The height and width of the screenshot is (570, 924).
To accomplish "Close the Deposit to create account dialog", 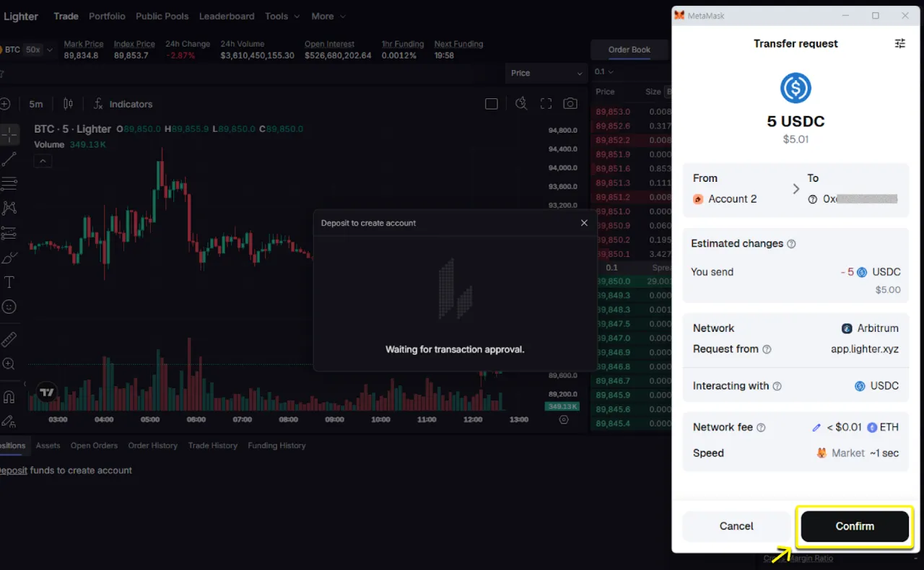I will coord(584,223).
